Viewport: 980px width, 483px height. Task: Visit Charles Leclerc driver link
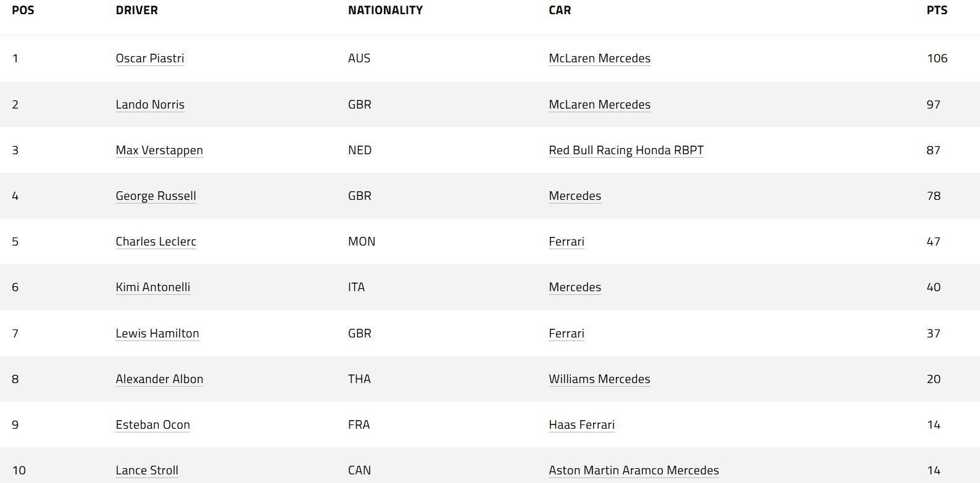coord(156,241)
